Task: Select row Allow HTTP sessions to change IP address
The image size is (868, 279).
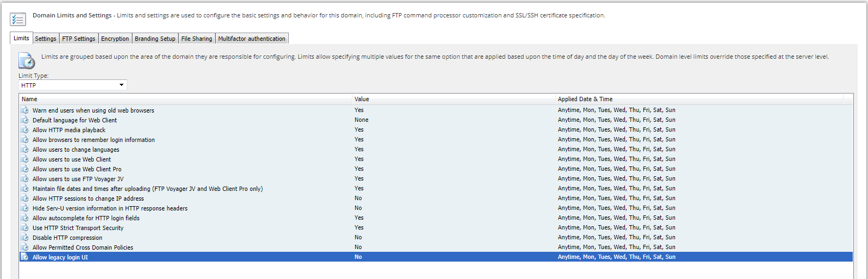Action: (x=436, y=199)
